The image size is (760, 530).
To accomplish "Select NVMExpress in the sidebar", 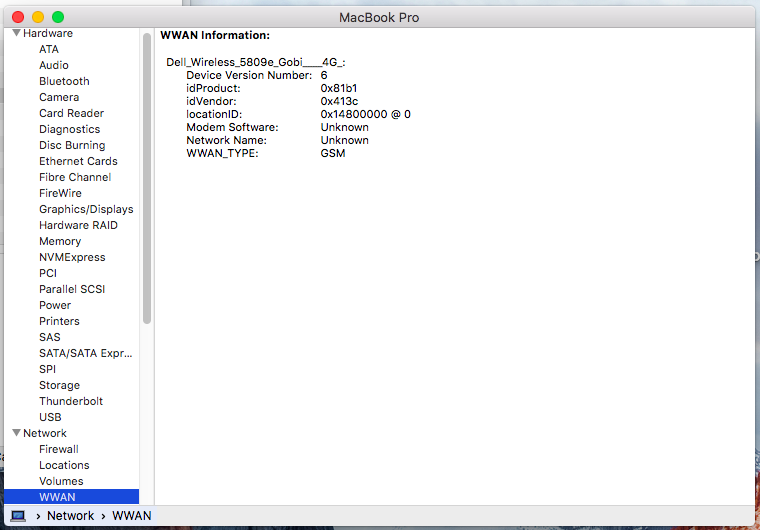I will tap(72, 257).
